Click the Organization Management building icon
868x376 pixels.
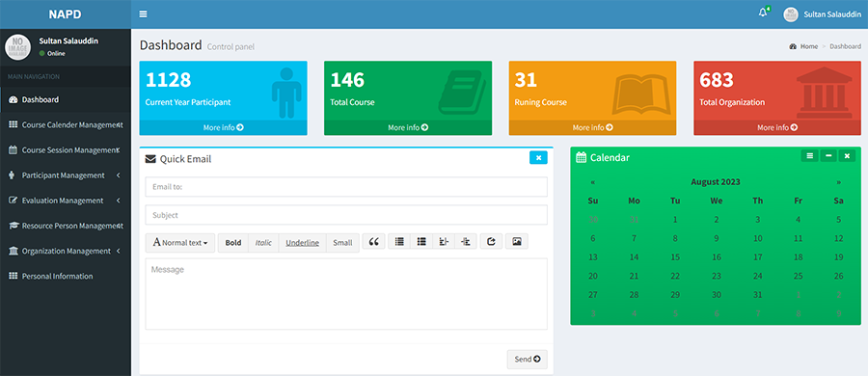coord(14,251)
